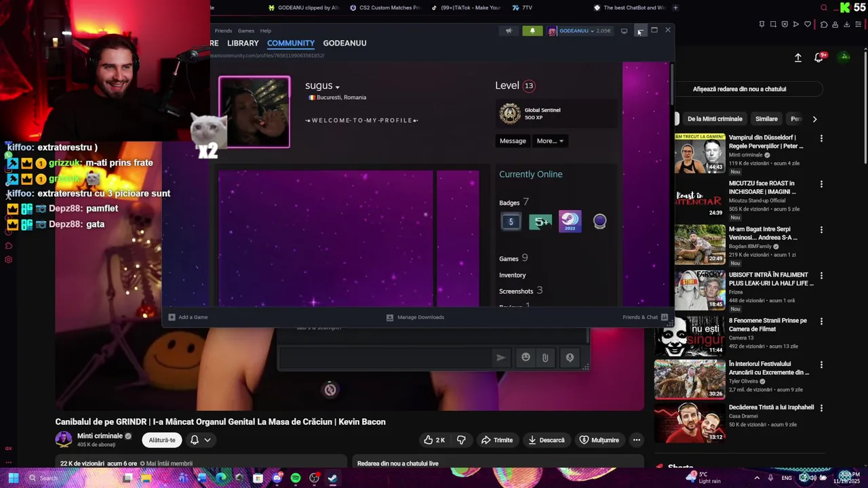The image size is (868, 488).
Task: Open the Years of Service 5 badge
Action: 511,222
